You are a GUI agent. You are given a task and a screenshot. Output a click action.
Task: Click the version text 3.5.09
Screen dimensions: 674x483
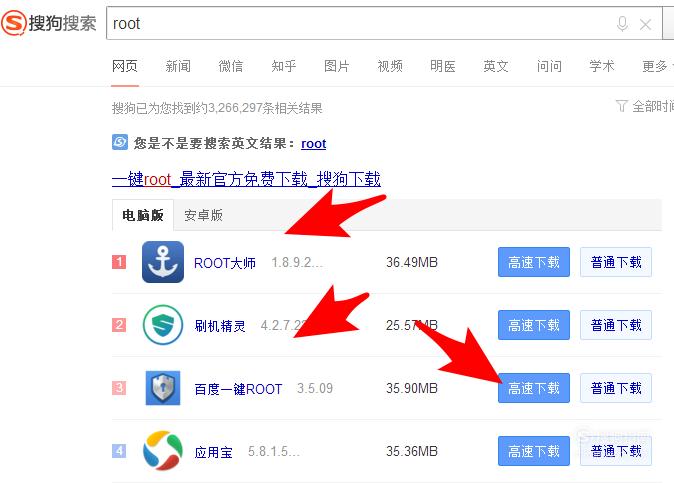point(315,388)
